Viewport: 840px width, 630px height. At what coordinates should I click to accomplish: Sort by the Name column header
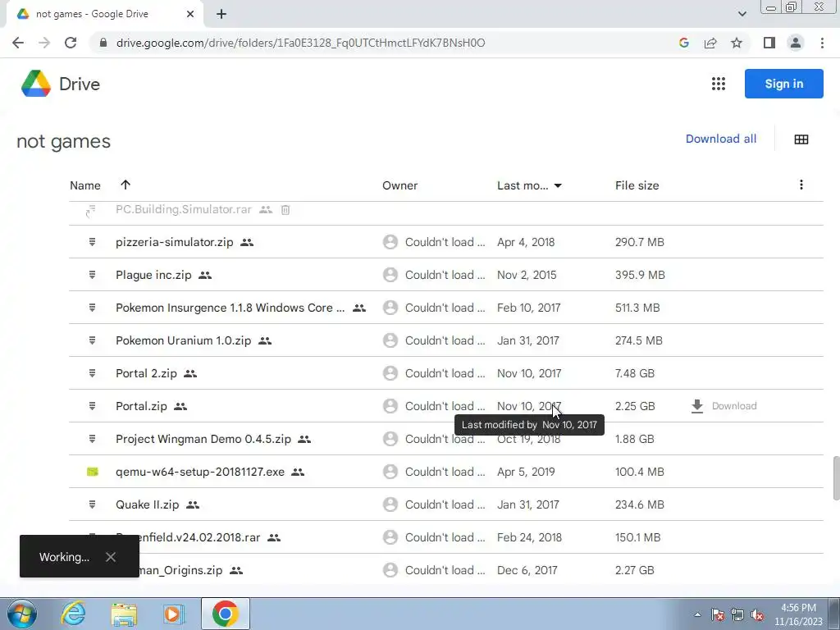pyautogui.click(x=85, y=185)
